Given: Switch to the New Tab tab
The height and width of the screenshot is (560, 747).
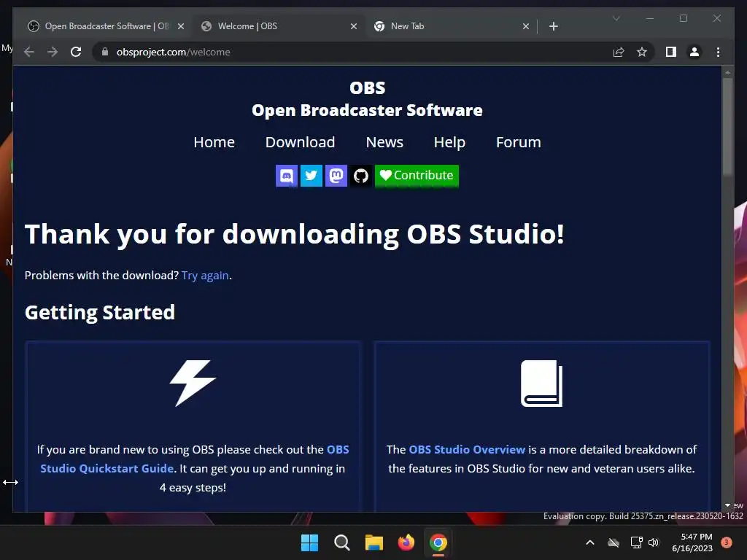Looking at the screenshot, I should point(451,26).
